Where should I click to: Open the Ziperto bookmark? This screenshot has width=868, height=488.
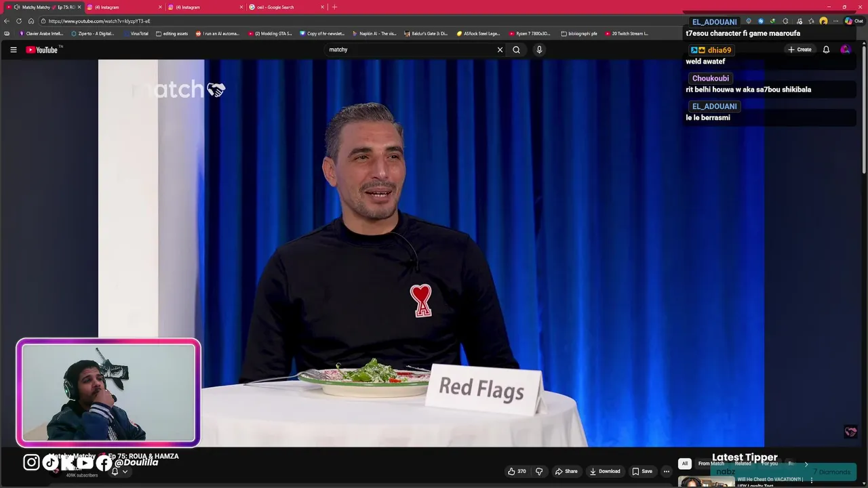93,33
